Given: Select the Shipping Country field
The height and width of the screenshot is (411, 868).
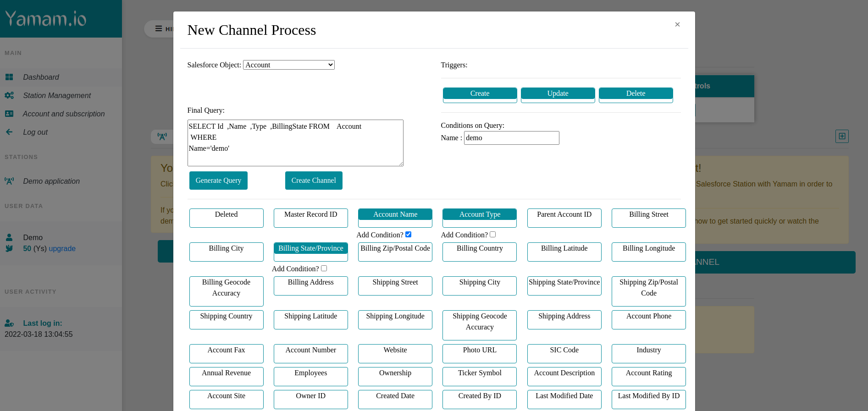Looking at the screenshot, I should click(227, 319).
